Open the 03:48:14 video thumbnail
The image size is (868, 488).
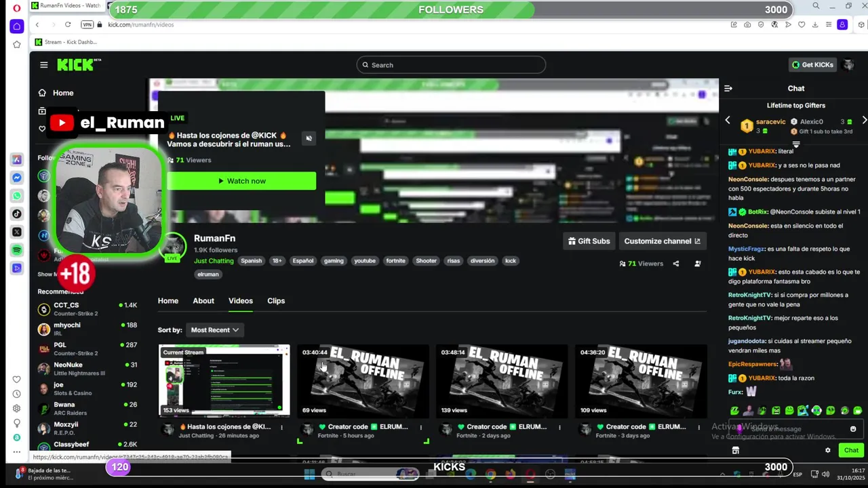[502, 381]
